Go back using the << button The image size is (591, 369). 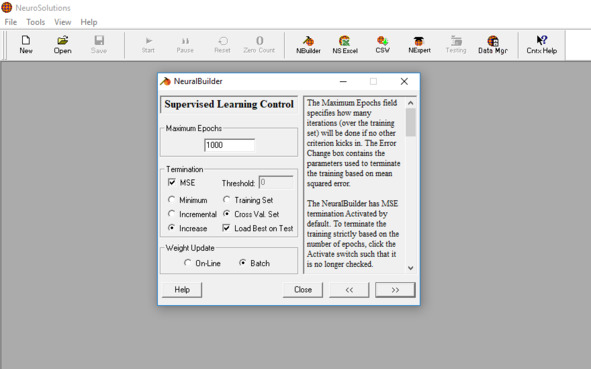(x=349, y=290)
